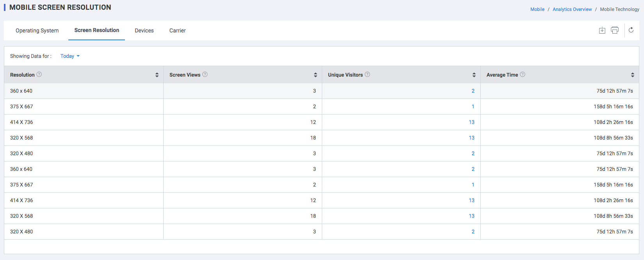Click the MOBILE SCREEN RESOLUTION page title
The width and height of the screenshot is (644, 260).
coord(60,7)
